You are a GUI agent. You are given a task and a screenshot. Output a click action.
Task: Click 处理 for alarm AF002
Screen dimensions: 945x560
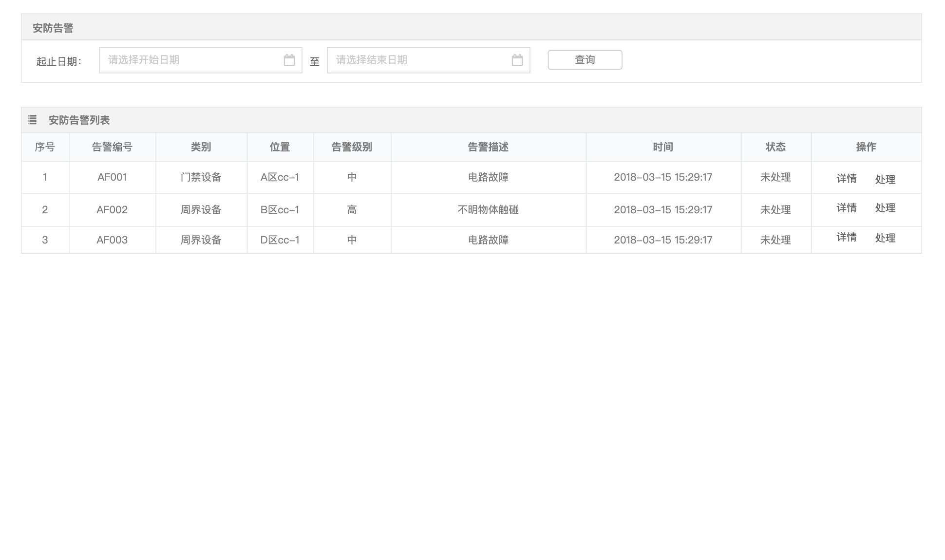coord(885,208)
